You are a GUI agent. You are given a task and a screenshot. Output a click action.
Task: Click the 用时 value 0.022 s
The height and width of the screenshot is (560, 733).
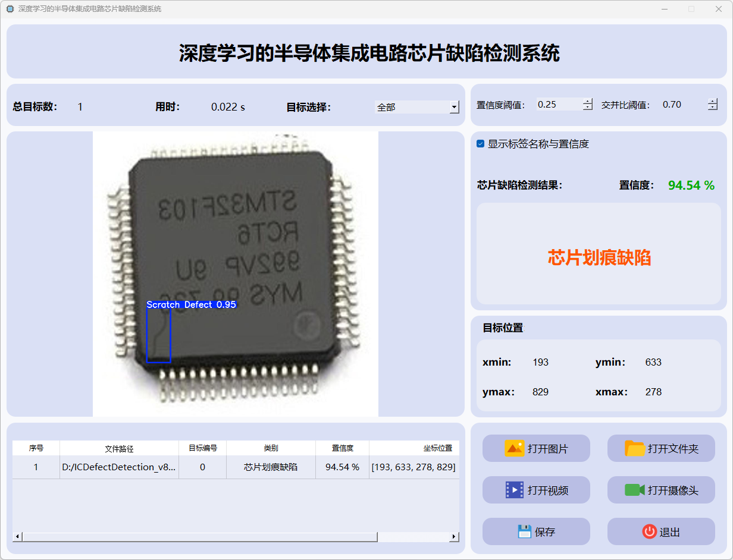coord(228,107)
